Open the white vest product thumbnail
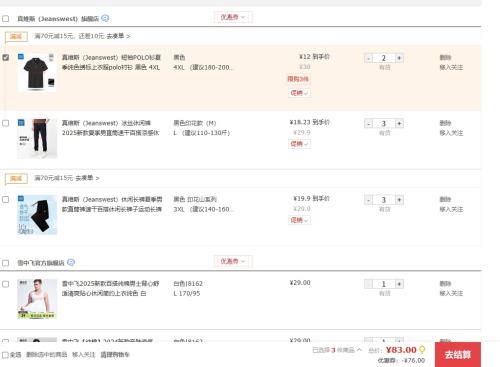 (37, 299)
